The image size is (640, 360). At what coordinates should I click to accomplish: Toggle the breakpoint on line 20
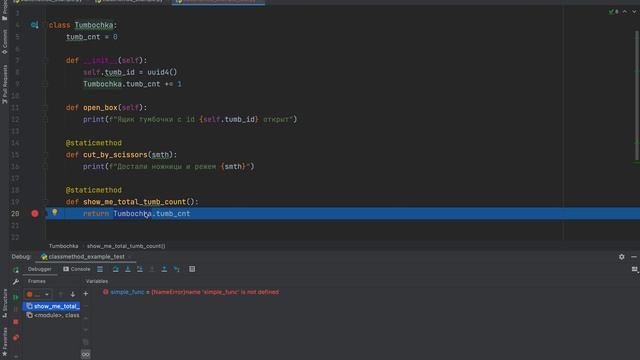click(35, 213)
